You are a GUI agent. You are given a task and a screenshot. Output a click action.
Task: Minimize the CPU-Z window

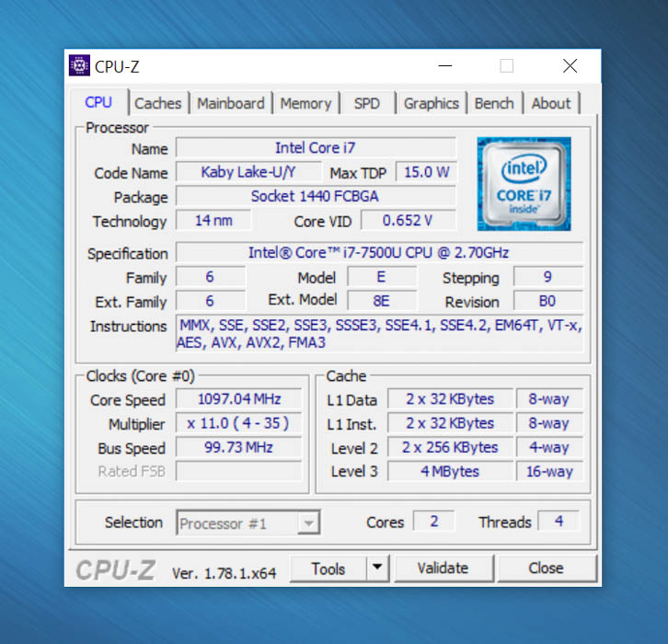coord(445,65)
